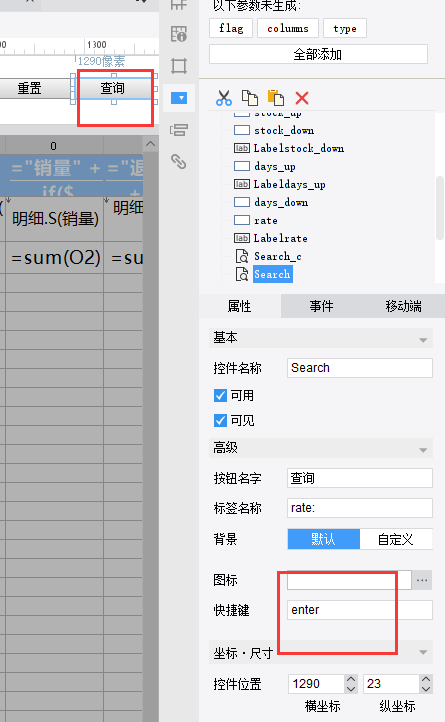The image size is (445, 722).
Task: Click the 查询 button on canvas
Action: click(x=113, y=88)
